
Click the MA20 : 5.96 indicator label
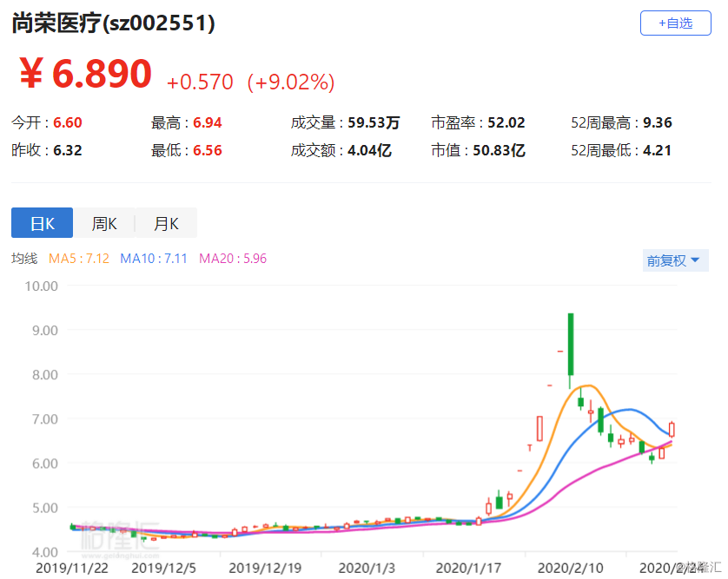[233, 259]
